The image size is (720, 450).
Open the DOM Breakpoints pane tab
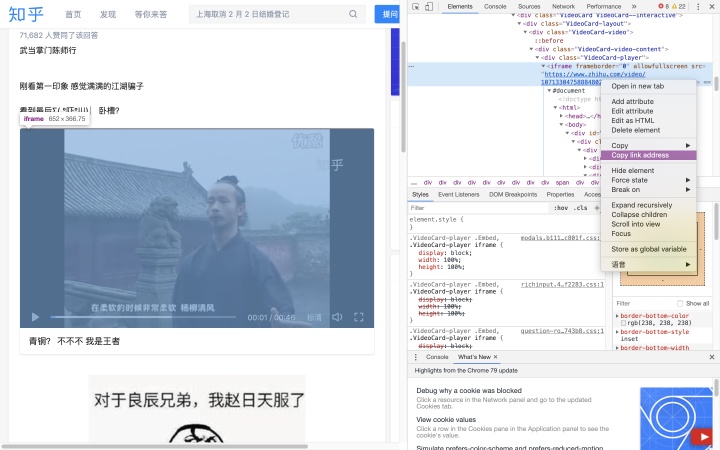(513, 195)
